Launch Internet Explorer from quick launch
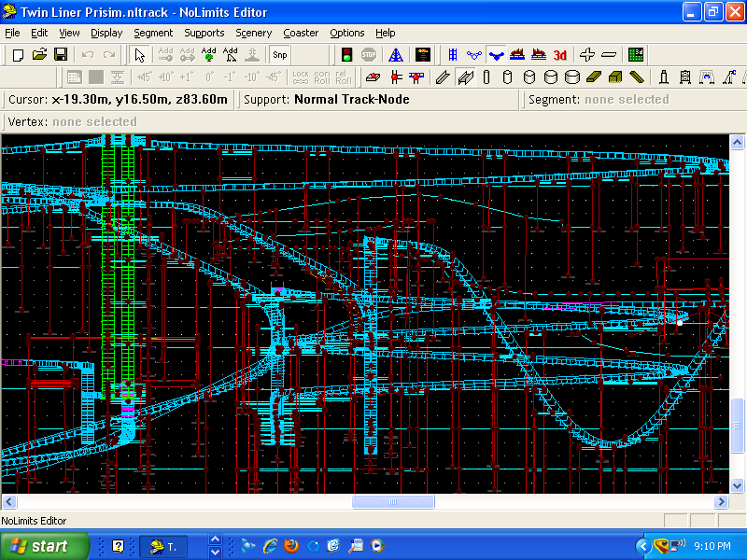This screenshot has width=747, height=560. 270,546
